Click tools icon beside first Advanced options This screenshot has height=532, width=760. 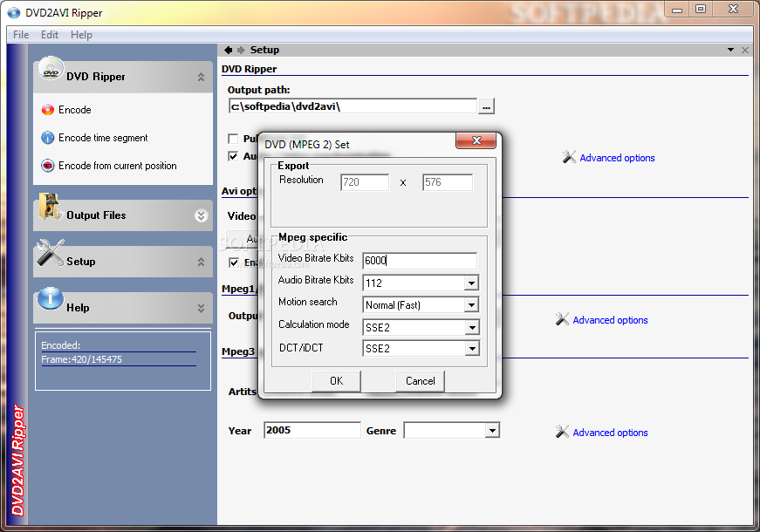[x=569, y=157]
